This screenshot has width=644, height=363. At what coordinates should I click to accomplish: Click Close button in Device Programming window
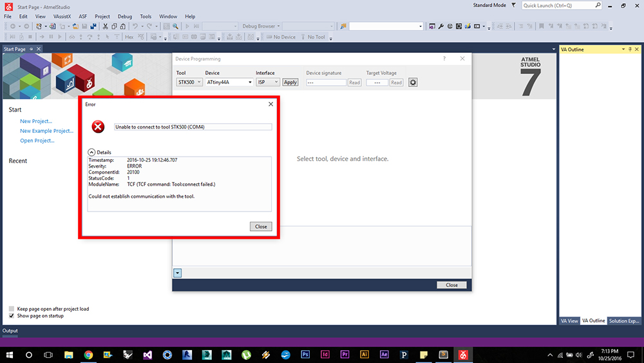[x=451, y=285]
